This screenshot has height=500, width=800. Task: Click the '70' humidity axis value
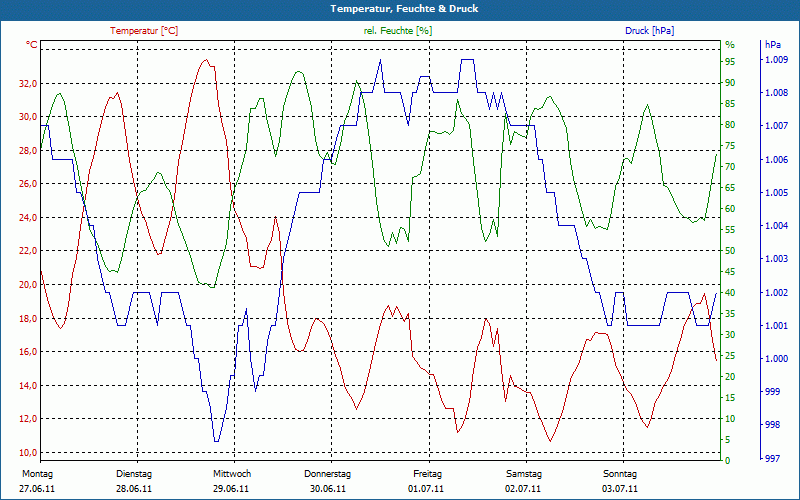pos(730,166)
